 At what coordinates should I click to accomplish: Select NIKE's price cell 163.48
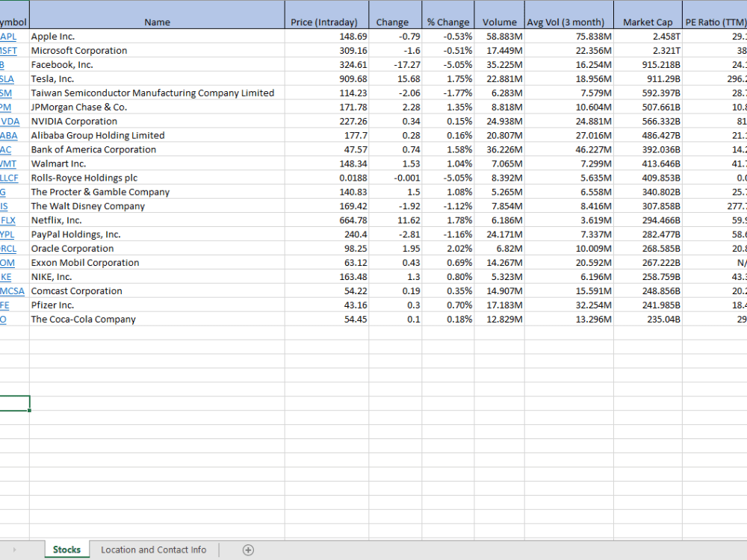[327, 277]
